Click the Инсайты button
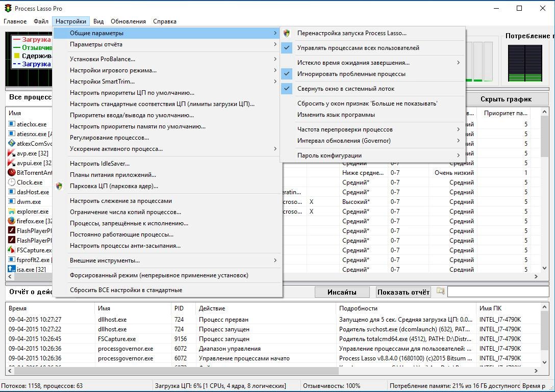The image size is (555, 392). [342, 292]
